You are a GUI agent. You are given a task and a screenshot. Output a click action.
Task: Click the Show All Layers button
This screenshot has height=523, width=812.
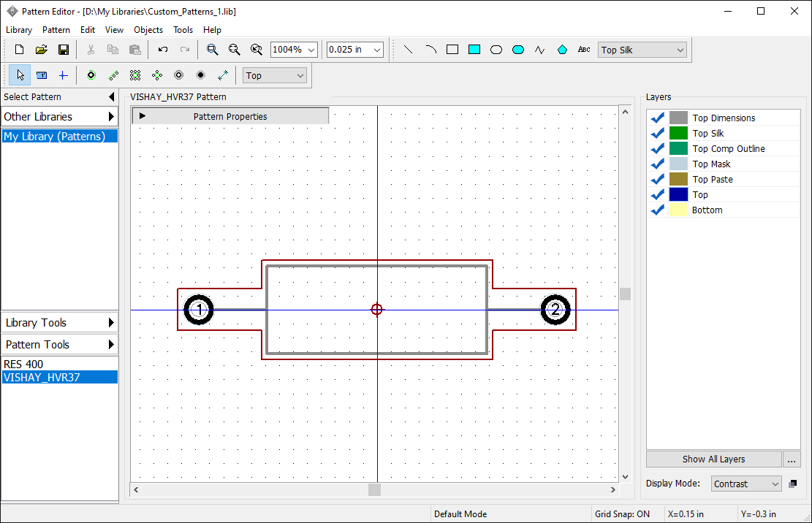pyautogui.click(x=713, y=459)
